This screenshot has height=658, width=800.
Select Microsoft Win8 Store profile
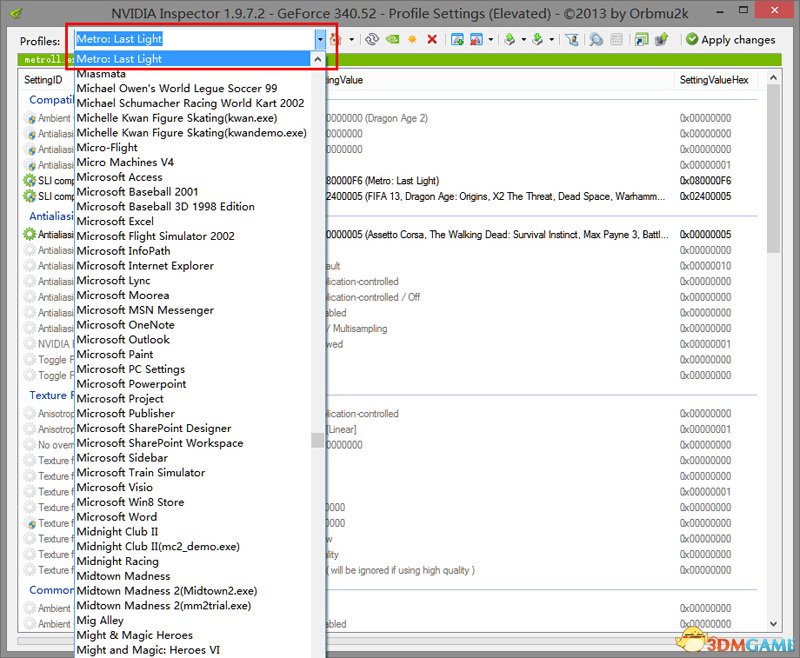click(x=130, y=502)
